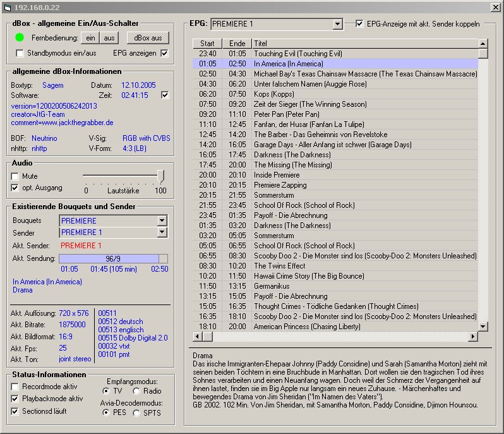
Task: Click the Akt. Sendung progress bar
Action: [x=113, y=258]
